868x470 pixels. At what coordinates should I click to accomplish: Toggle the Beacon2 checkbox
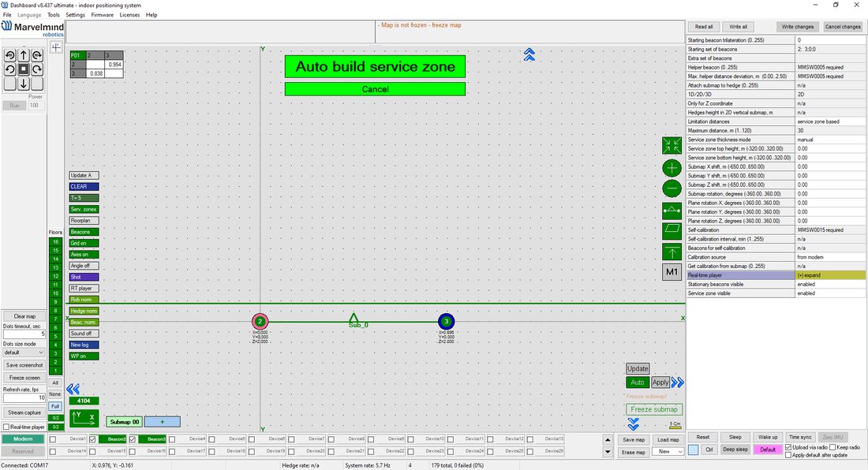(x=93, y=439)
